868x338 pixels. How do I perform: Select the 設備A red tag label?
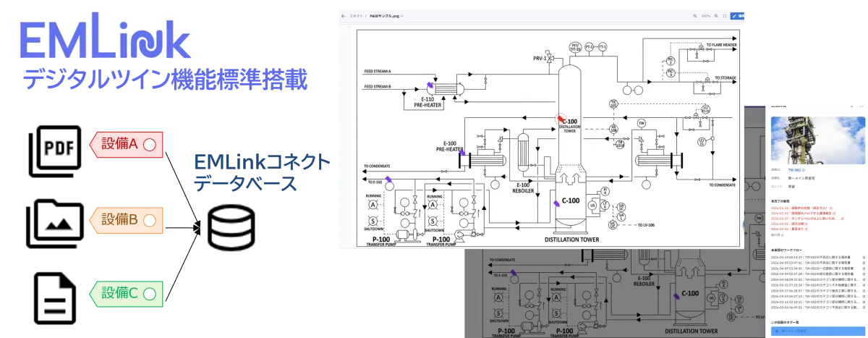click(126, 144)
